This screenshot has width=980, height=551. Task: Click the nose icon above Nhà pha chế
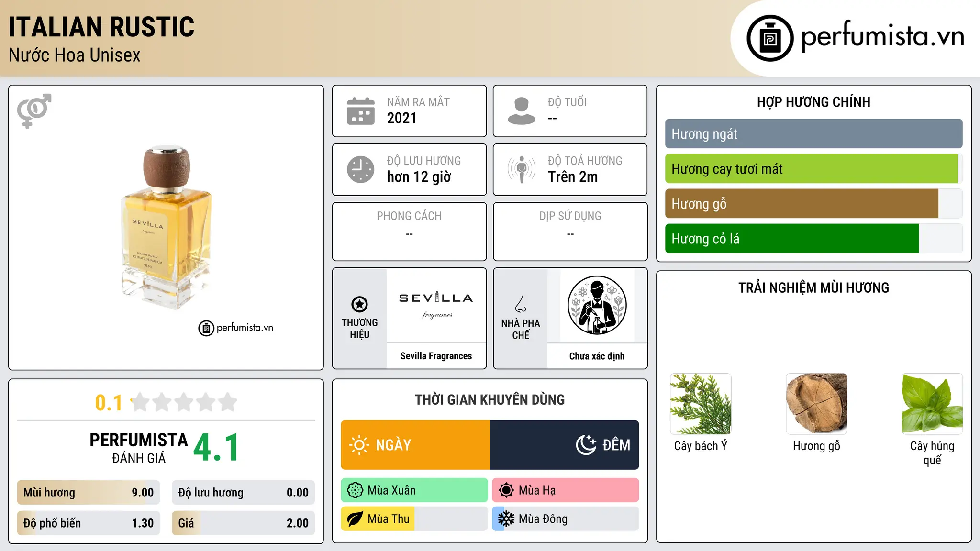(x=520, y=304)
